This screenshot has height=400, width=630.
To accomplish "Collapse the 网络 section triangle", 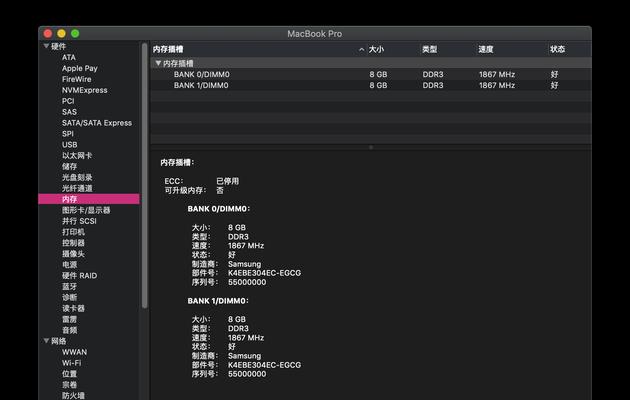I will click(46, 341).
